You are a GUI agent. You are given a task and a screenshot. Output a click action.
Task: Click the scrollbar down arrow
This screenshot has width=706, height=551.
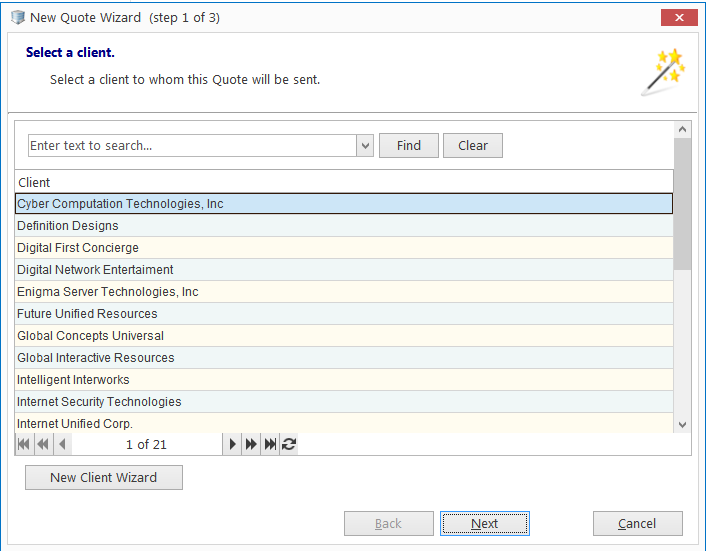tap(682, 425)
